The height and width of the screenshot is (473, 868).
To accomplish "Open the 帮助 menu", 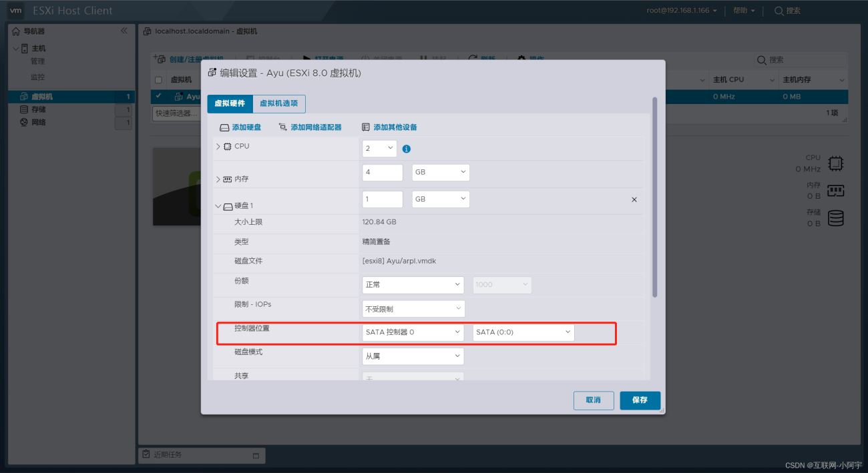I will tap(744, 11).
